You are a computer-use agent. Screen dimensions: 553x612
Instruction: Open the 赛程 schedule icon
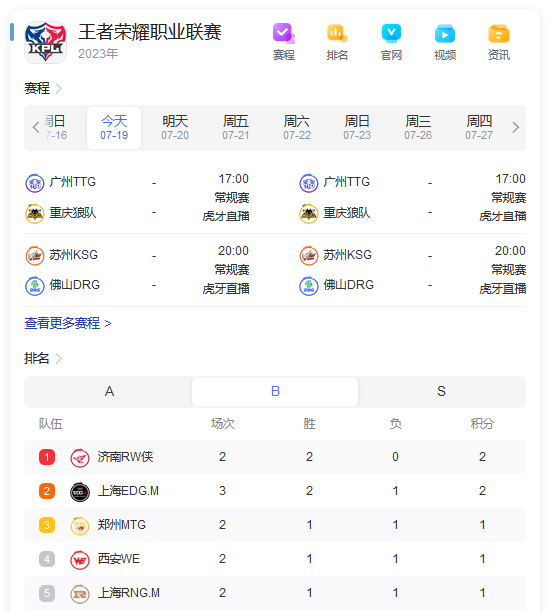pos(284,34)
